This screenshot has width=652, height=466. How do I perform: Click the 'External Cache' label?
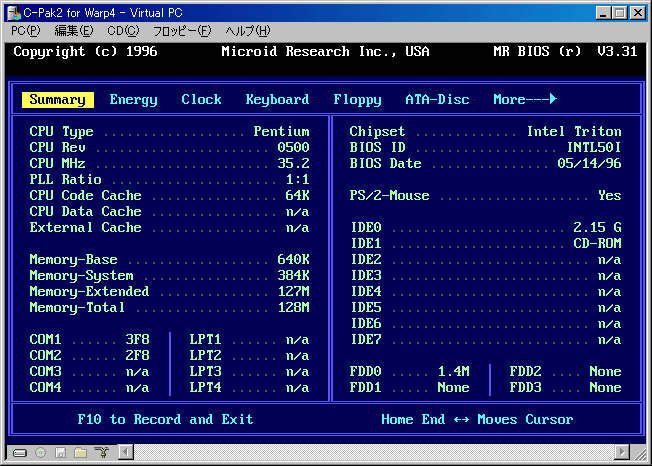point(85,227)
